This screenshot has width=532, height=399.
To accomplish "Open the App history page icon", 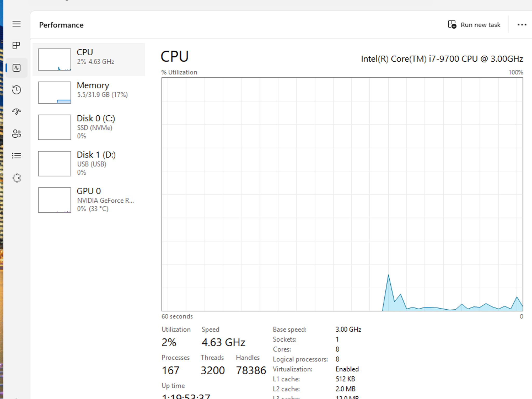I will [16, 90].
